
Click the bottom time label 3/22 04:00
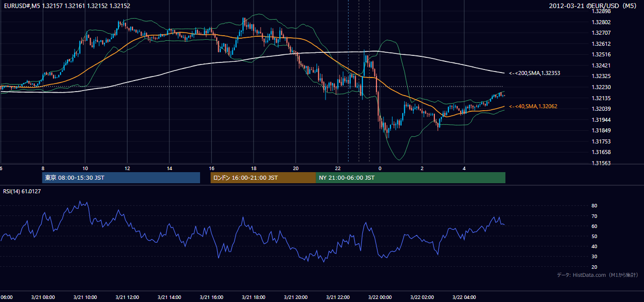464,297
